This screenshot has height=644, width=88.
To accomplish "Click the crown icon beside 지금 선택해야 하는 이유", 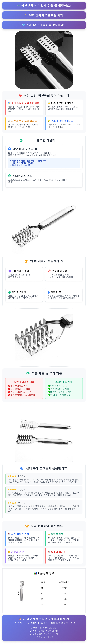I will pyautogui.click(x=27, y=526).
